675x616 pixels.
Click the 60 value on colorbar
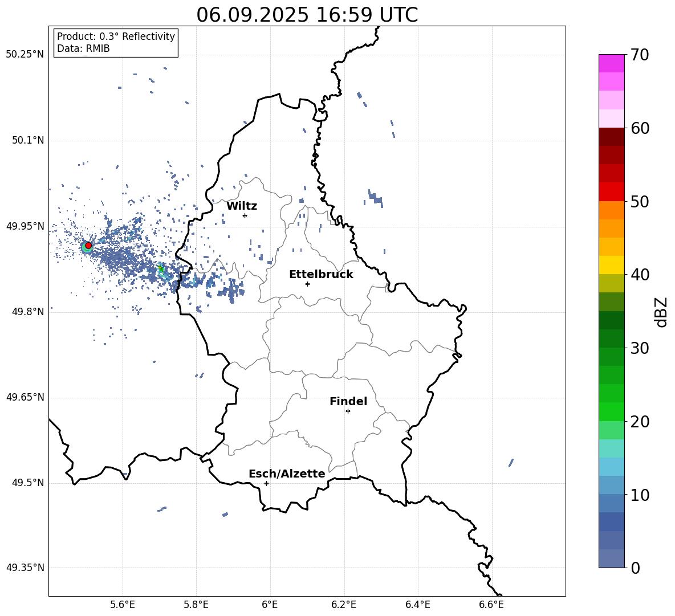point(640,128)
